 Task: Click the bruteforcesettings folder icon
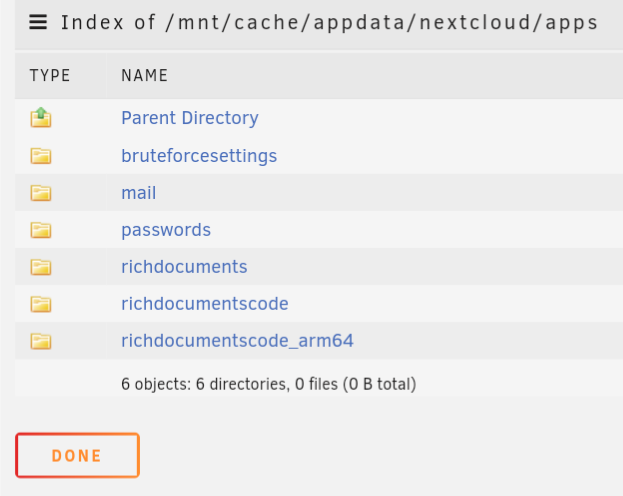pyautogui.click(x=41, y=156)
